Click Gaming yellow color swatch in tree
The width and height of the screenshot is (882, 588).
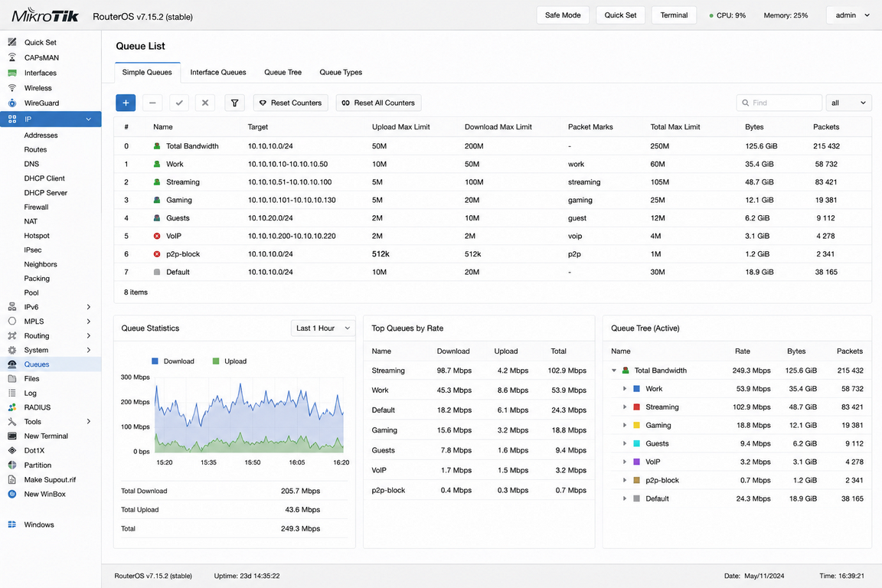637,426
